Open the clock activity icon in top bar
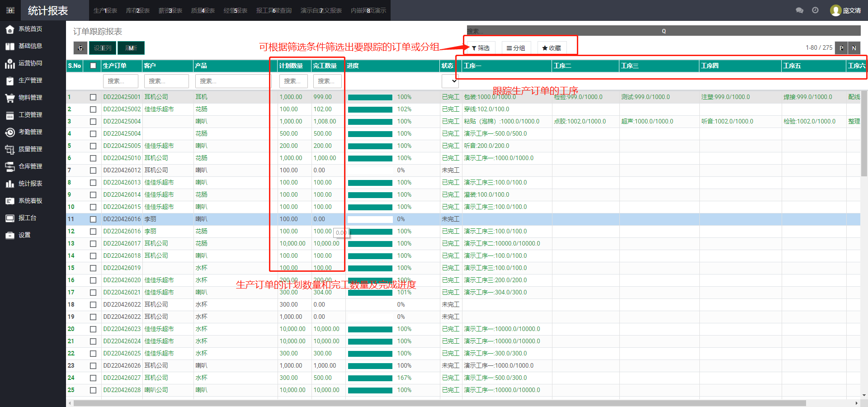 point(815,10)
